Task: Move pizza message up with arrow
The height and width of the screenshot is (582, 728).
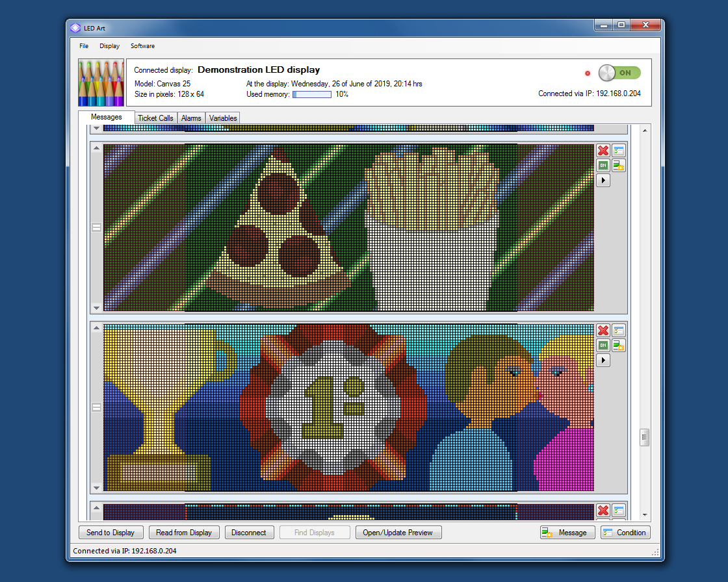Action: (97, 148)
